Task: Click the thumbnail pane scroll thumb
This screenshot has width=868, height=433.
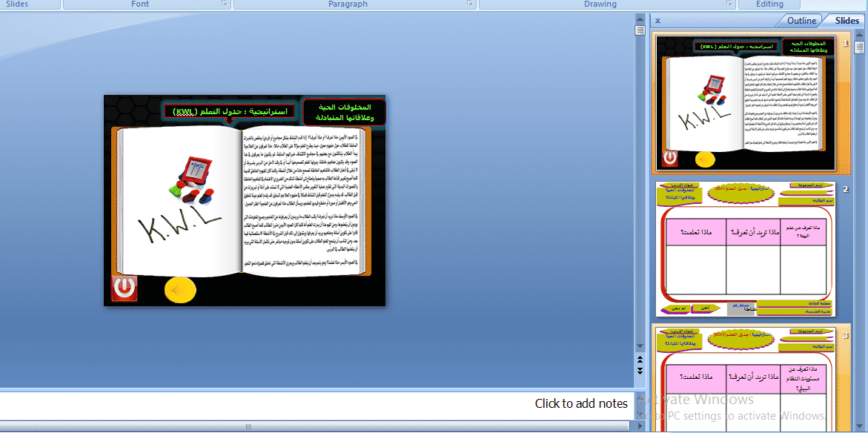Action: 859,47
